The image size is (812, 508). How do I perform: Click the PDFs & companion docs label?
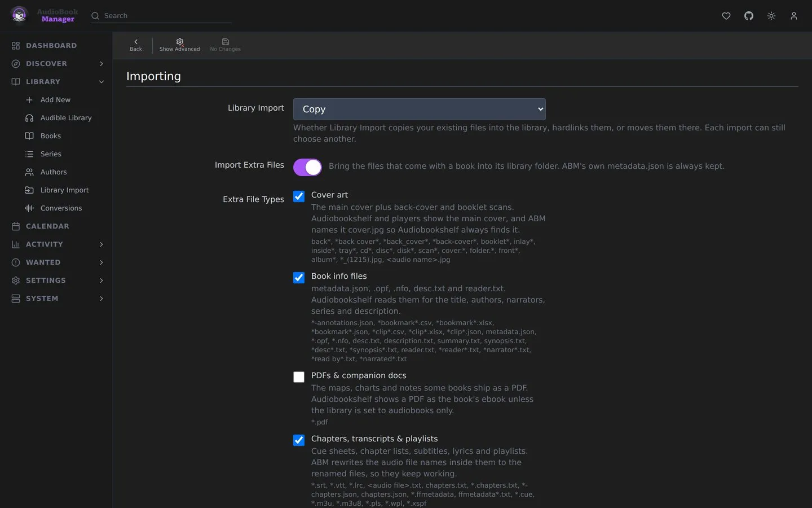[359, 375]
